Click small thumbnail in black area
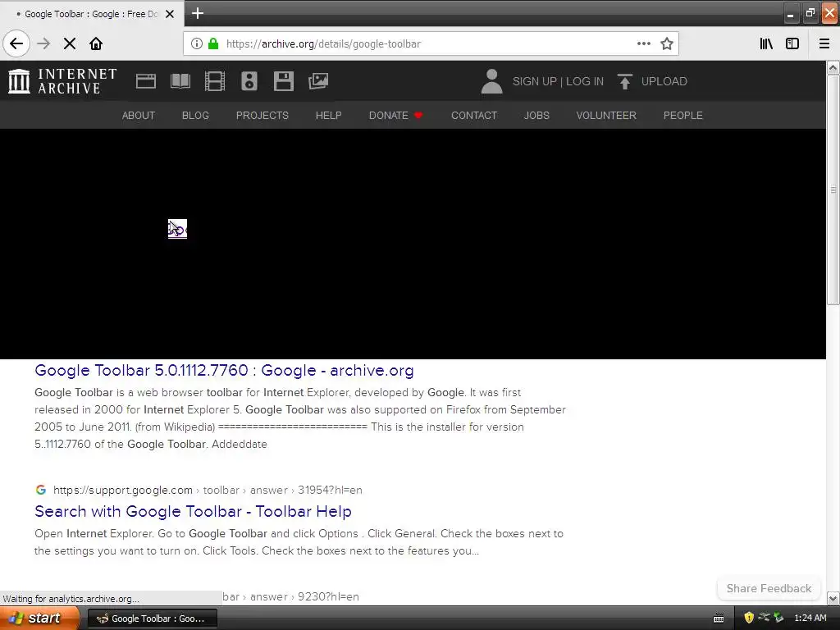The height and width of the screenshot is (630, 840). click(x=177, y=229)
